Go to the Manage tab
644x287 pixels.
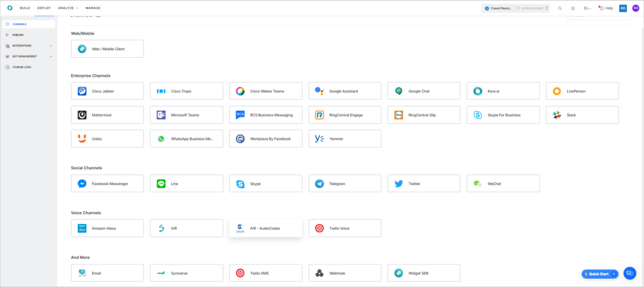pyautogui.click(x=92, y=8)
